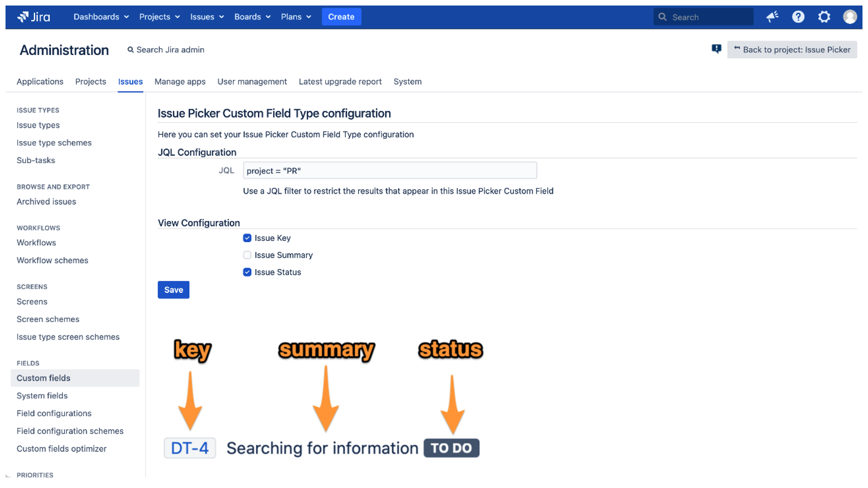Switch to the Manage apps tab
This screenshot has height=488, width=868.
point(180,82)
